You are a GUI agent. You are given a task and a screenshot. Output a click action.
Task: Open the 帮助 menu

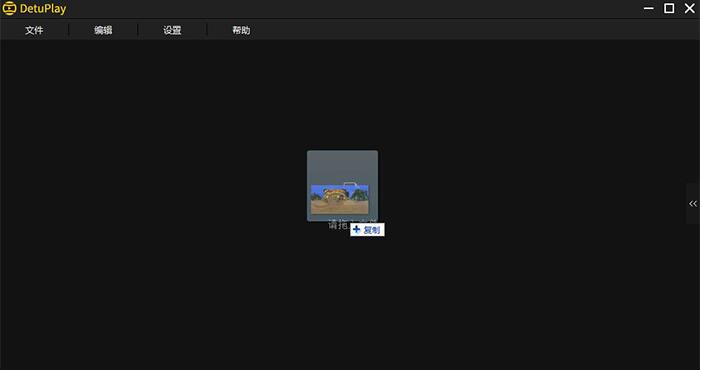tap(241, 30)
